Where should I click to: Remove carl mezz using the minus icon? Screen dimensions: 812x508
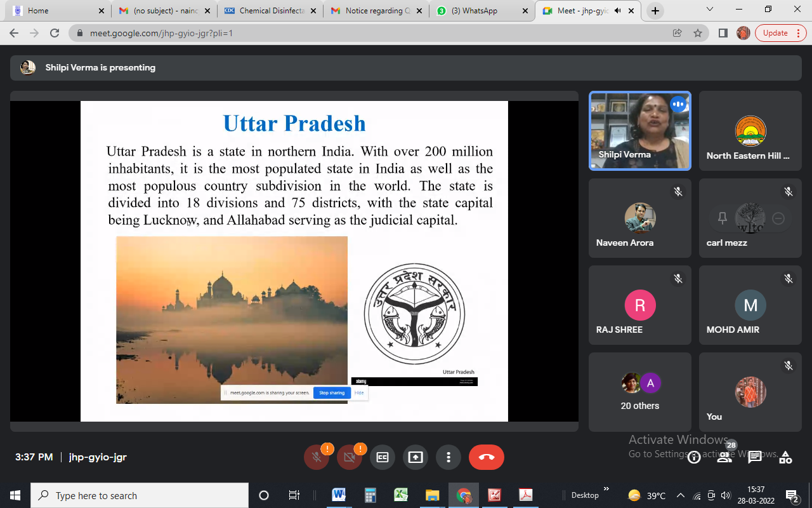778,218
